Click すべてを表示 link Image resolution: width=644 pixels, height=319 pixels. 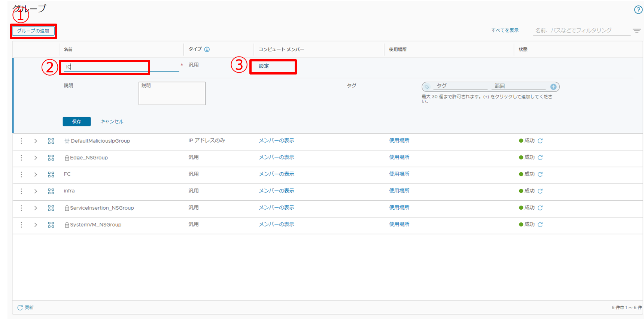[x=505, y=30]
